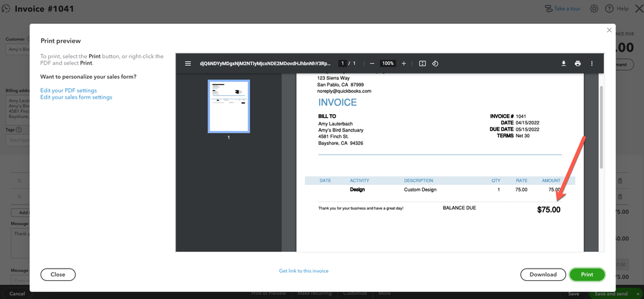Viewport: 644px width, 299px height.
Task: Click the Tags input field behind dialog
Action: pos(17,140)
